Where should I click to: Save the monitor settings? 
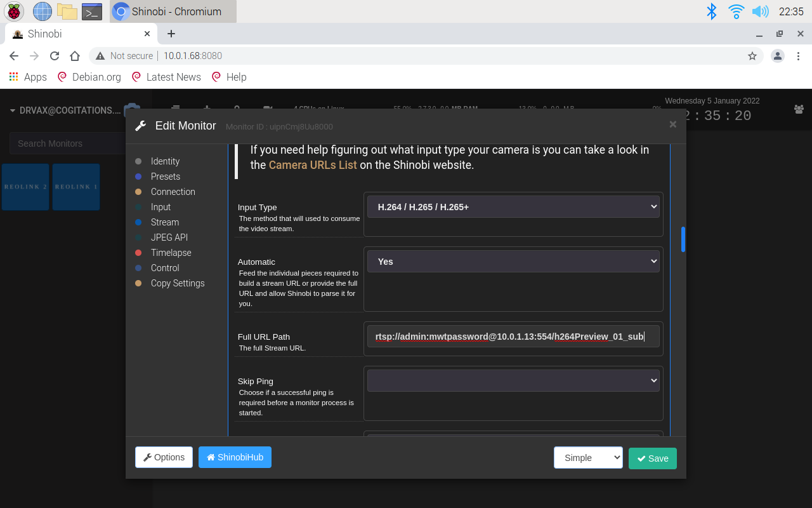point(653,458)
